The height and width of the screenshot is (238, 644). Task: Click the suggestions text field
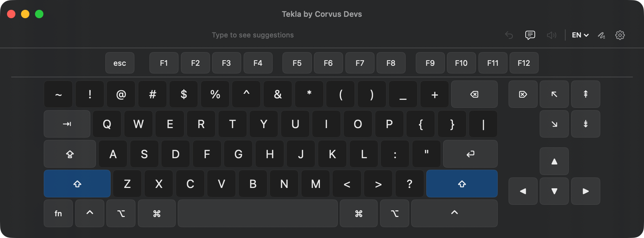[x=253, y=35]
